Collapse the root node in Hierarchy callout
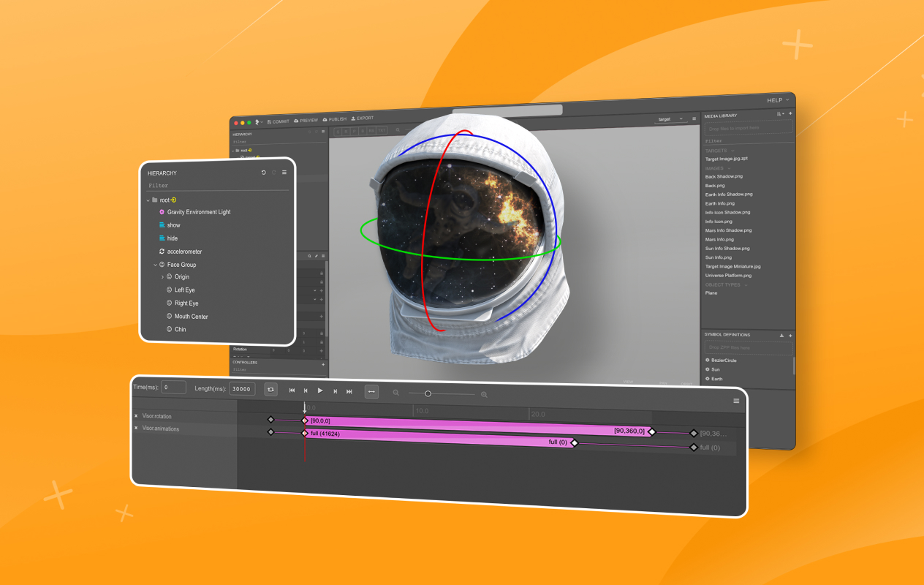This screenshot has width=924, height=585. 148,200
